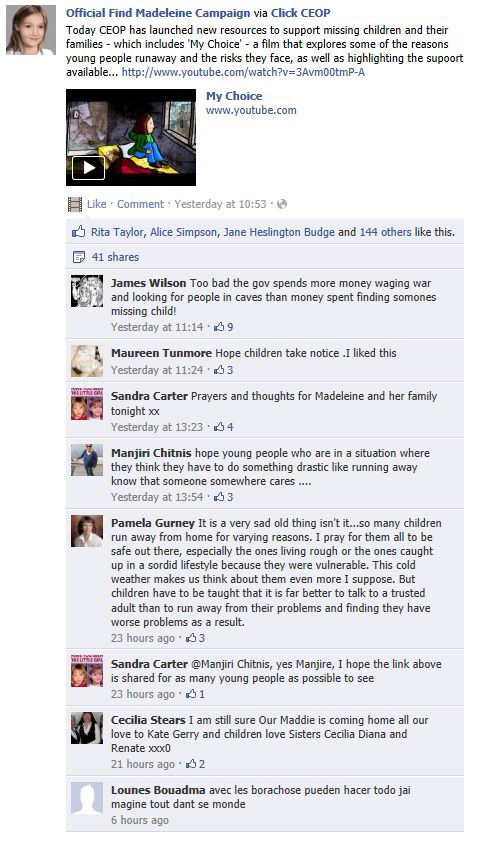Play the My Choice video thumbnail
The width and height of the screenshot is (491, 842).
(x=131, y=137)
